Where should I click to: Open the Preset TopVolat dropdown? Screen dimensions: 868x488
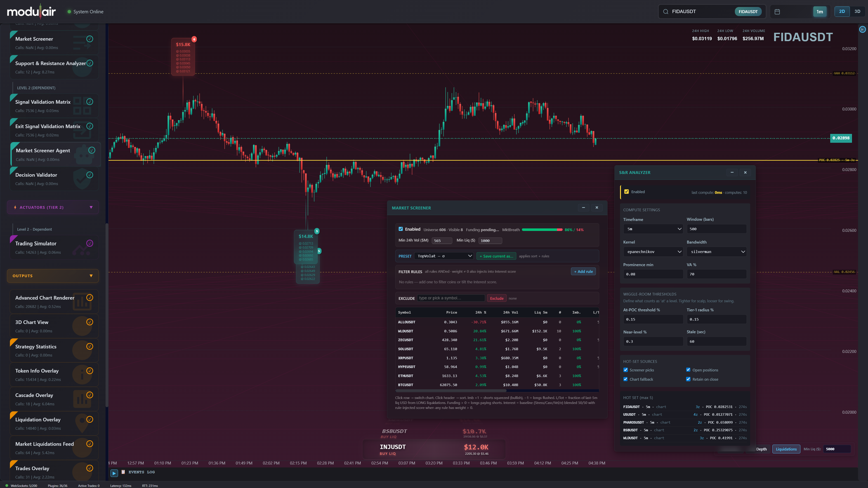[444, 256]
